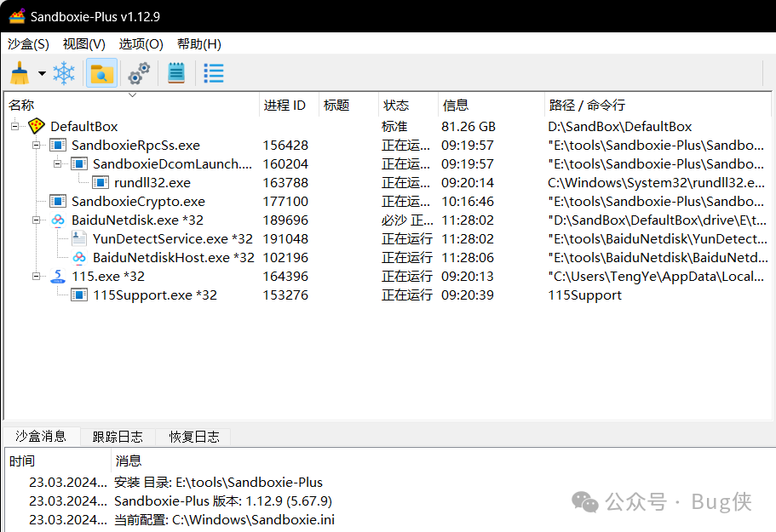
Task: Open the 视图(V) menu
Action: [83, 43]
